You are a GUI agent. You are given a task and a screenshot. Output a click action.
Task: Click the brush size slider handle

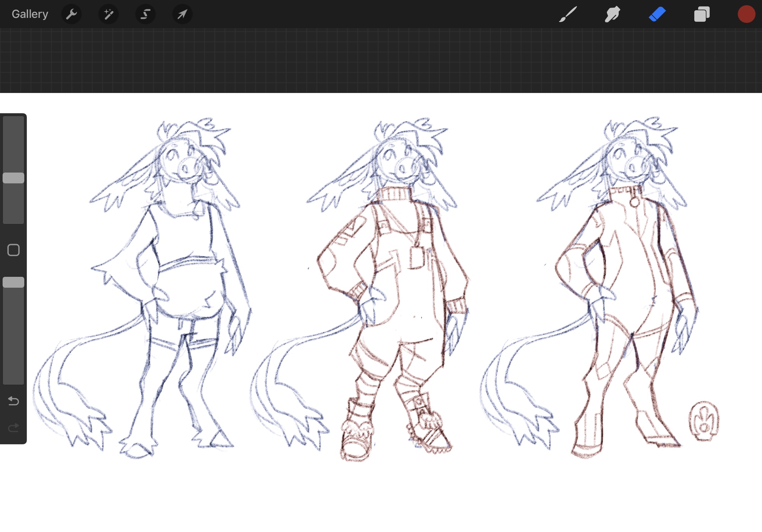click(x=13, y=178)
